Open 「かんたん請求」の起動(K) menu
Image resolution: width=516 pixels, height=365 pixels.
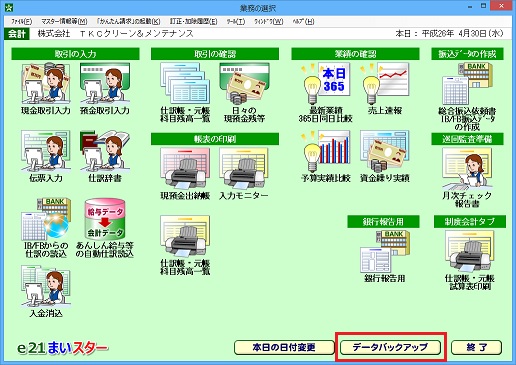click(x=128, y=22)
